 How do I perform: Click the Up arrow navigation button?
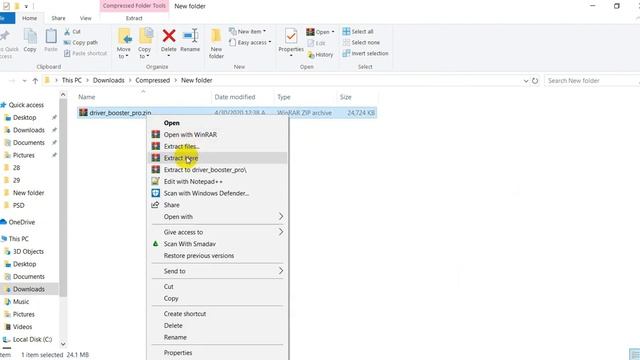pyautogui.click(x=35, y=81)
